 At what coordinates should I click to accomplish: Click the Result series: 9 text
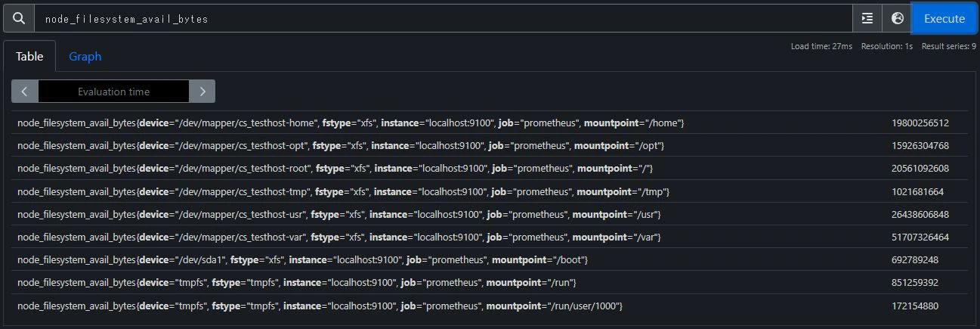(949, 46)
